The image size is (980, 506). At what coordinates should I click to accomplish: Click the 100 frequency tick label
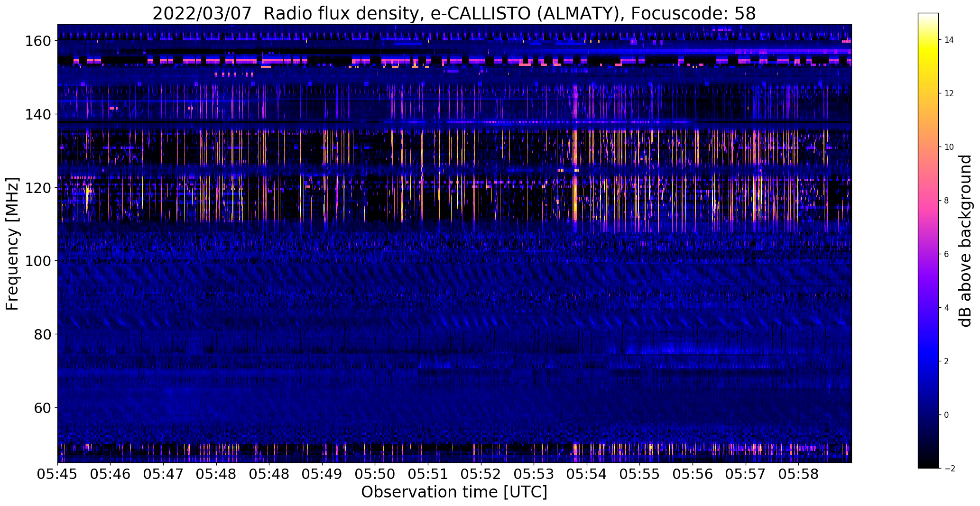click(x=37, y=261)
